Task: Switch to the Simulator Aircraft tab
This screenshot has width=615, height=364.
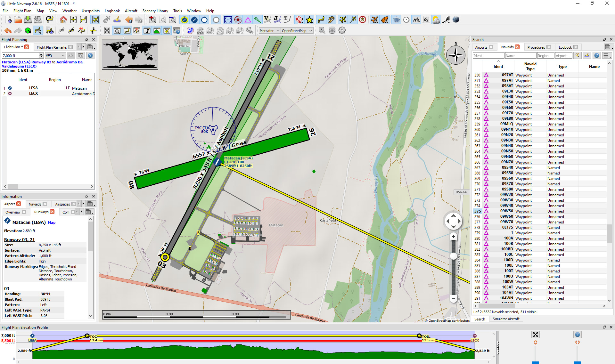Action: [506, 319]
